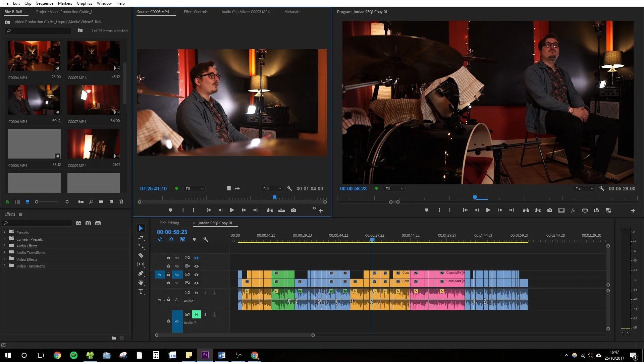Select the Selection tool in timeline toolbar
This screenshot has height=362, width=644.
[141, 228]
